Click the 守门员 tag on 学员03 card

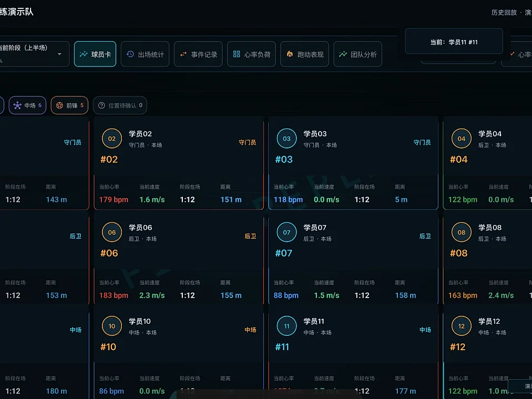pos(422,142)
